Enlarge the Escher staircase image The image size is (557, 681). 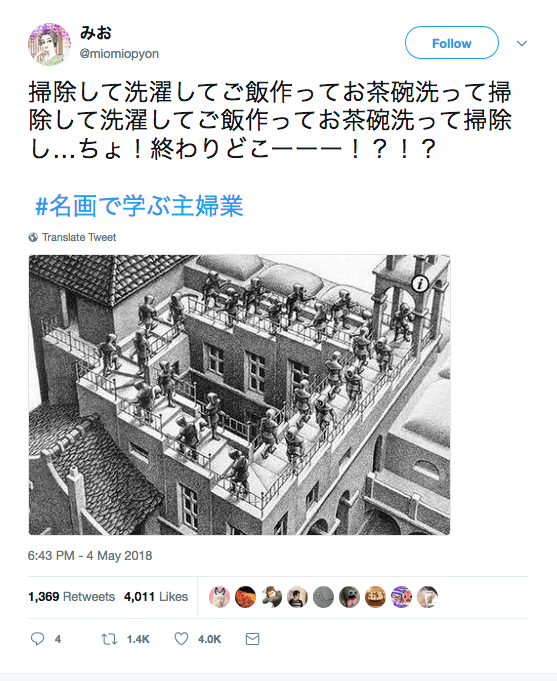[239, 395]
